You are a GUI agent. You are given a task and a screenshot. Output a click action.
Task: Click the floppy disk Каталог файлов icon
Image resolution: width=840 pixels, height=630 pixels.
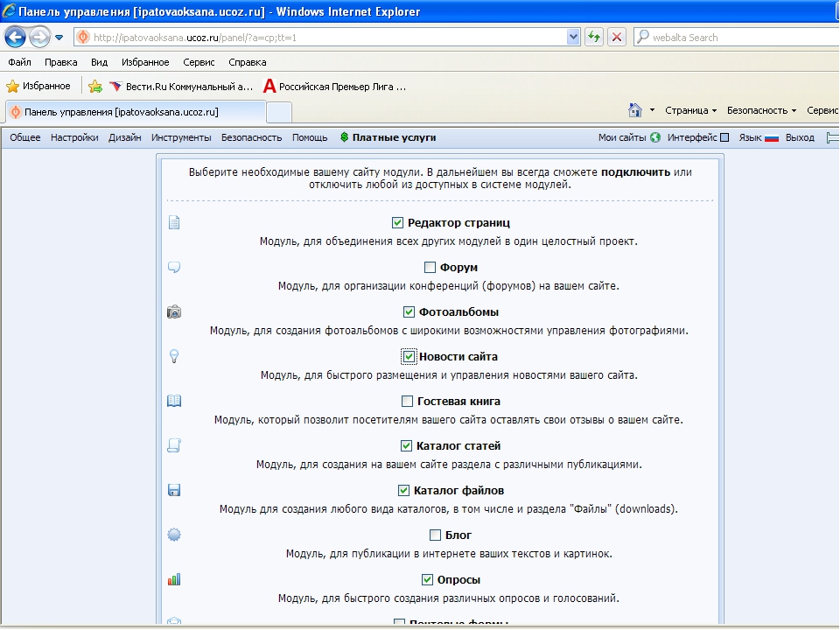coord(174,490)
